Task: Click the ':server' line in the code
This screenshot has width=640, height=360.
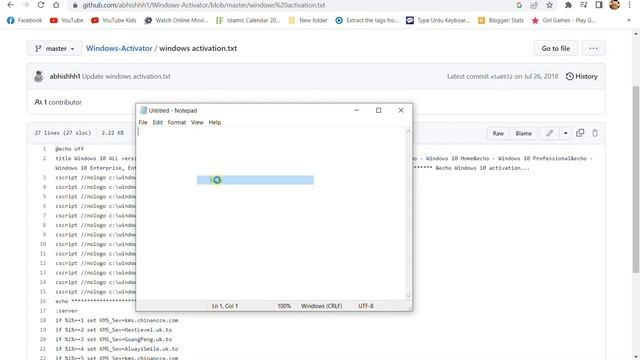Action: 66,311
